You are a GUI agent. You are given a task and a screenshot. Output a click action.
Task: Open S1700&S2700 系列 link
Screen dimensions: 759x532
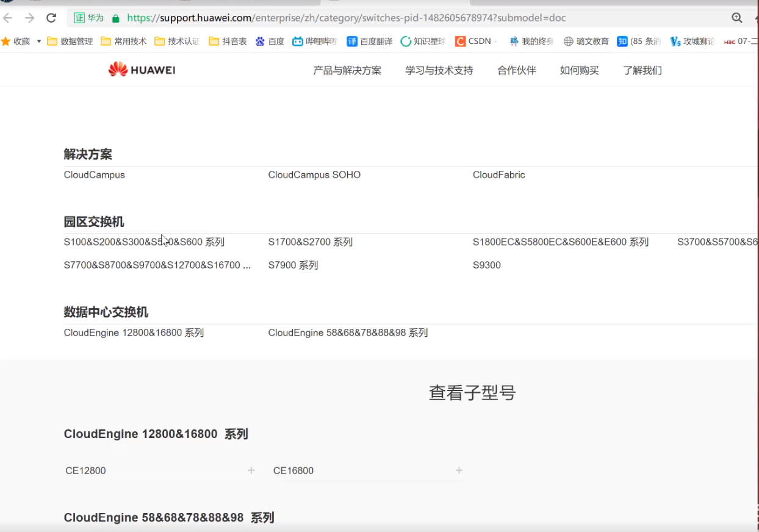point(311,242)
